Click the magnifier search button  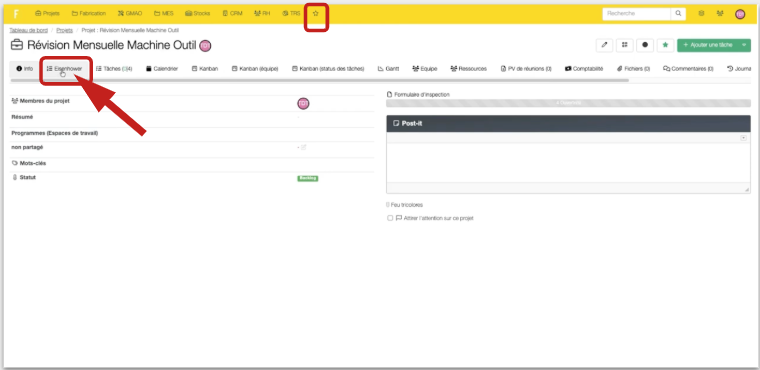point(678,14)
